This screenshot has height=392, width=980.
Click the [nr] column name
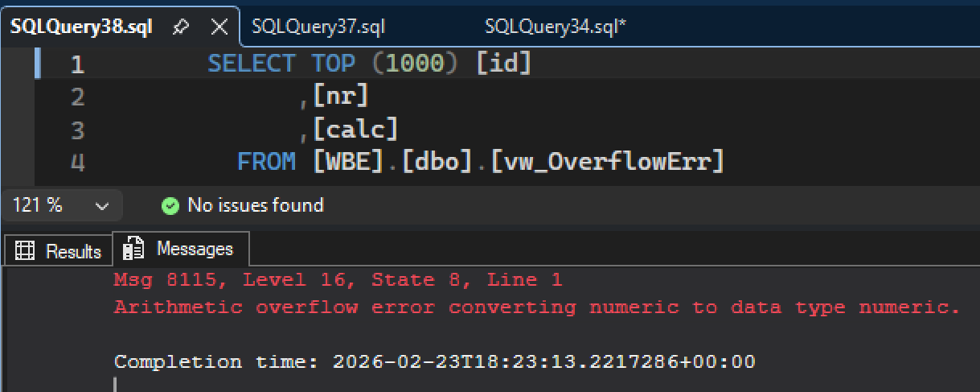(x=340, y=97)
